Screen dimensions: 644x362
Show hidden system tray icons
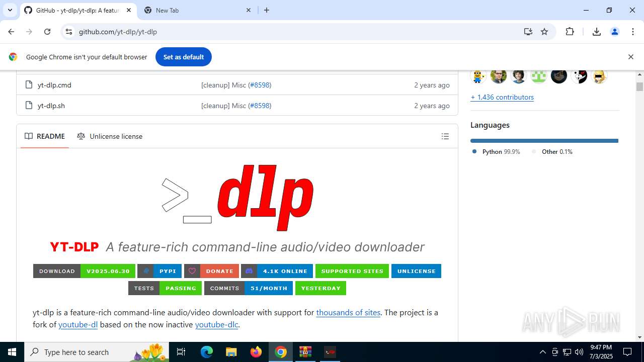point(542,352)
